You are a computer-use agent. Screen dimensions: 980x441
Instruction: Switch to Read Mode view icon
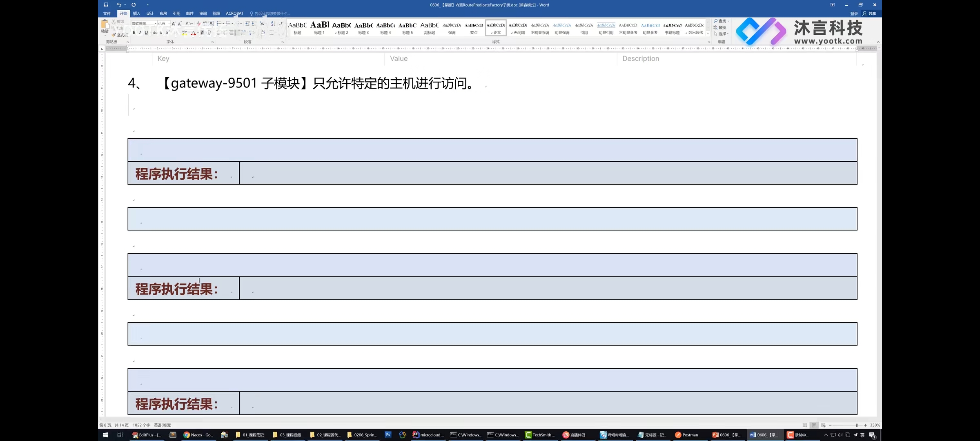coord(805,425)
